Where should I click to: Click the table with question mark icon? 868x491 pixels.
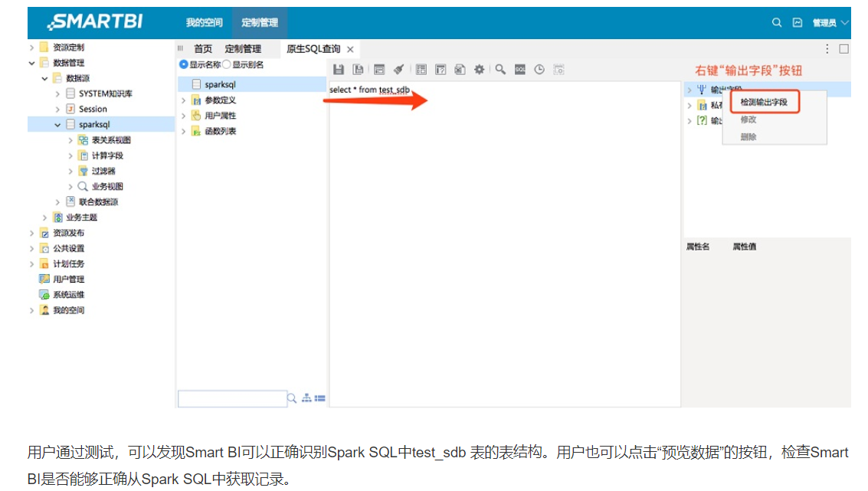pyautogui.click(x=441, y=69)
